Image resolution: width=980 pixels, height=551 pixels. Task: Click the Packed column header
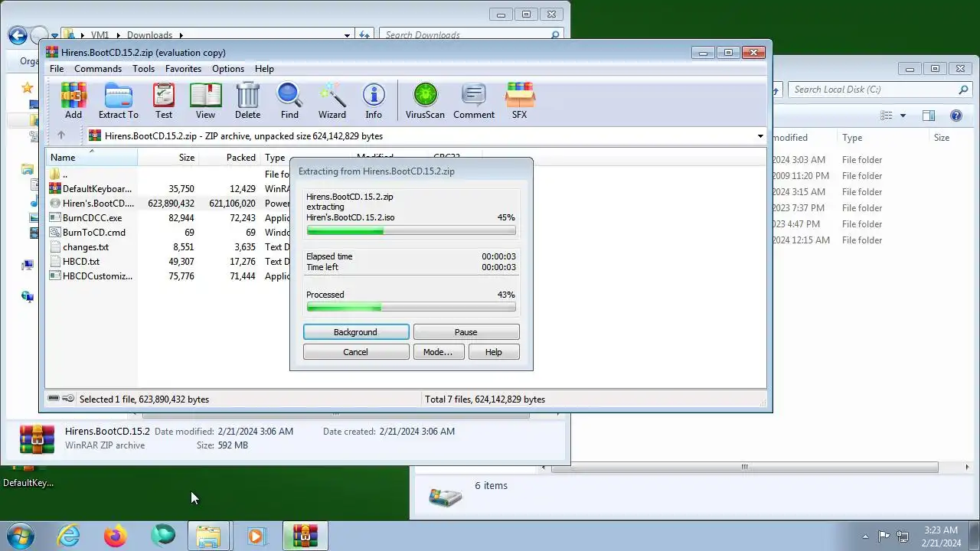[x=230, y=158]
